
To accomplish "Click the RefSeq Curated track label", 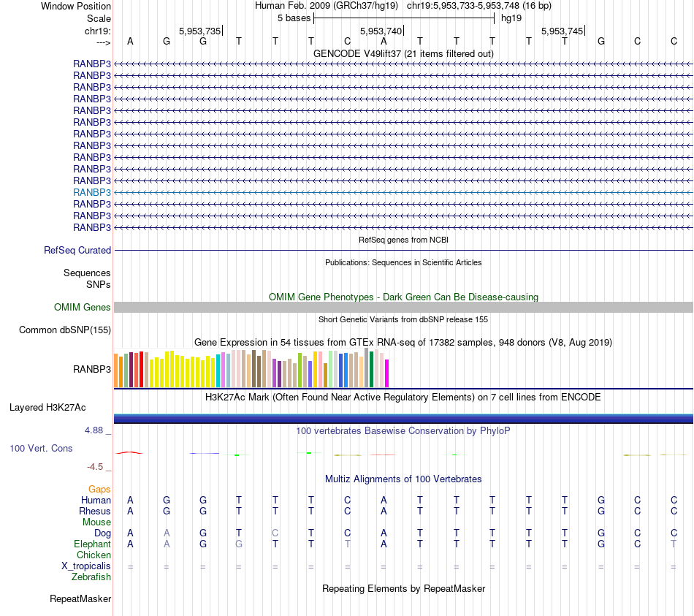I will click(77, 250).
